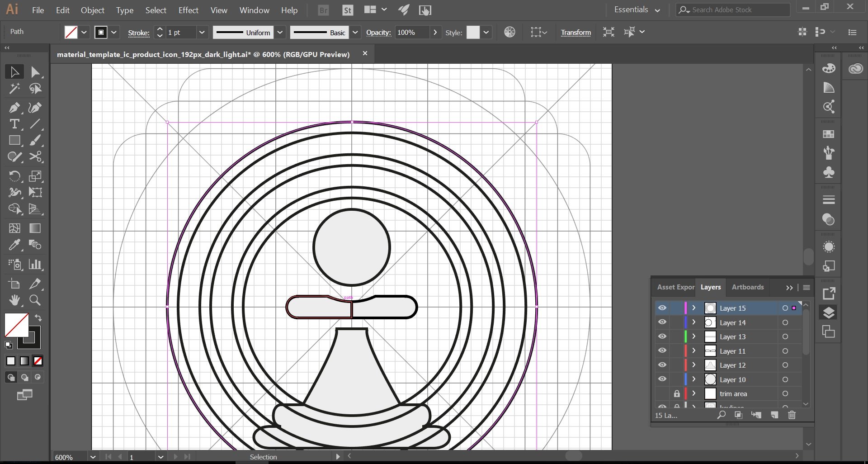
Task: Open the Object menu
Action: click(x=93, y=10)
